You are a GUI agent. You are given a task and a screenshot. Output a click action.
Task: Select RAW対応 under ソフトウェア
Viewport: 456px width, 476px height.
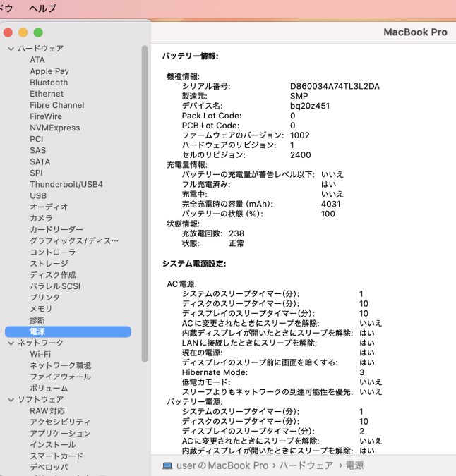coord(47,411)
